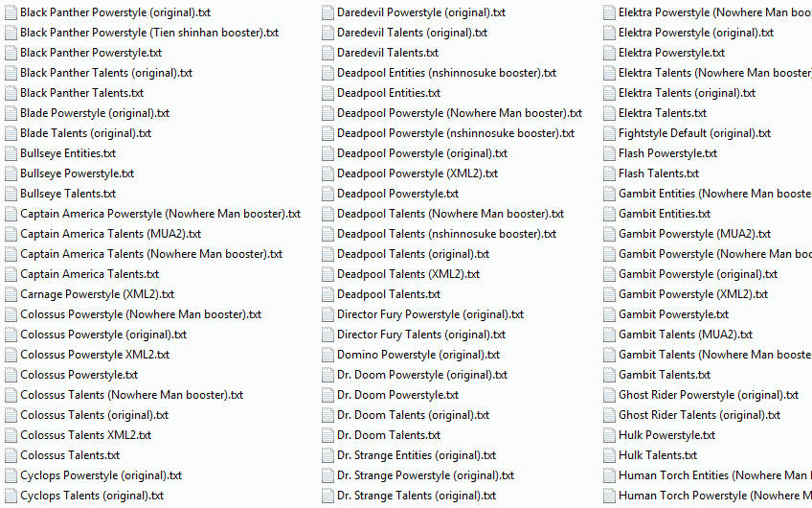Click the Bullseye Powerstyle.txt file name
Screen dimensions: 812x508
pos(78,173)
